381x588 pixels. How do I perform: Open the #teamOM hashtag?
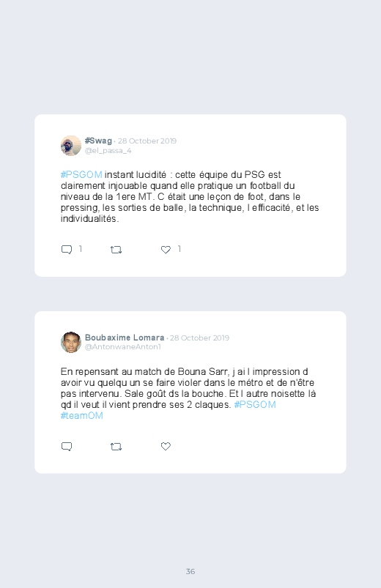[x=82, y=415]
